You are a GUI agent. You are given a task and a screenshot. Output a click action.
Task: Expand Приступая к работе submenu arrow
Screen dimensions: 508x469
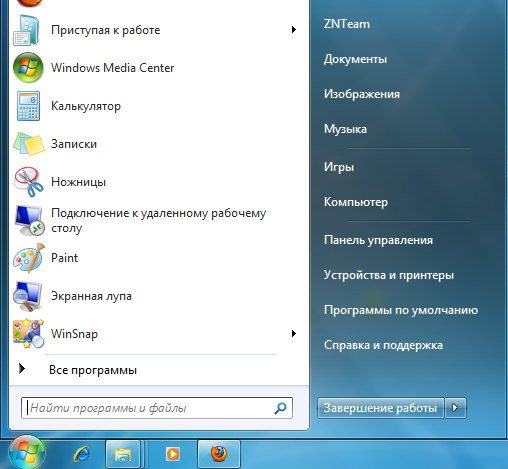[294, 29]
